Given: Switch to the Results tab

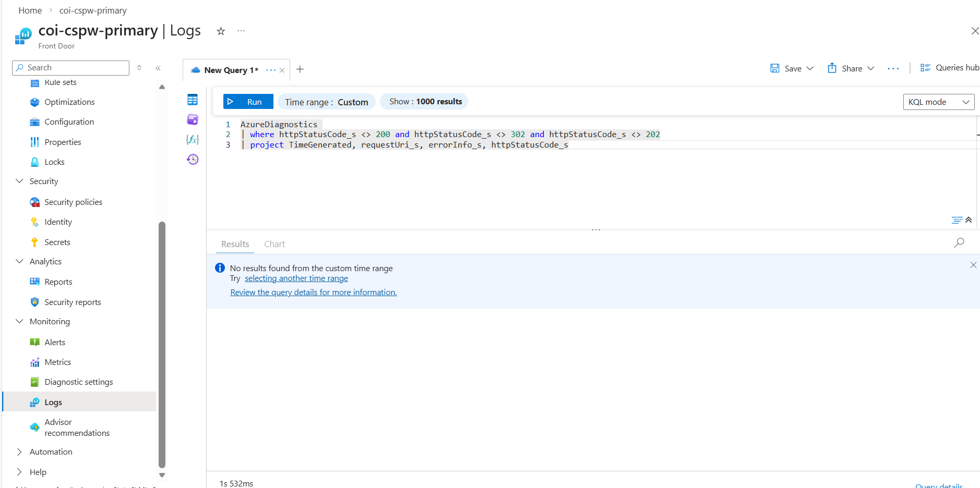Looking at the screenshot, I should pyautogui.click(x=235, y=244).
